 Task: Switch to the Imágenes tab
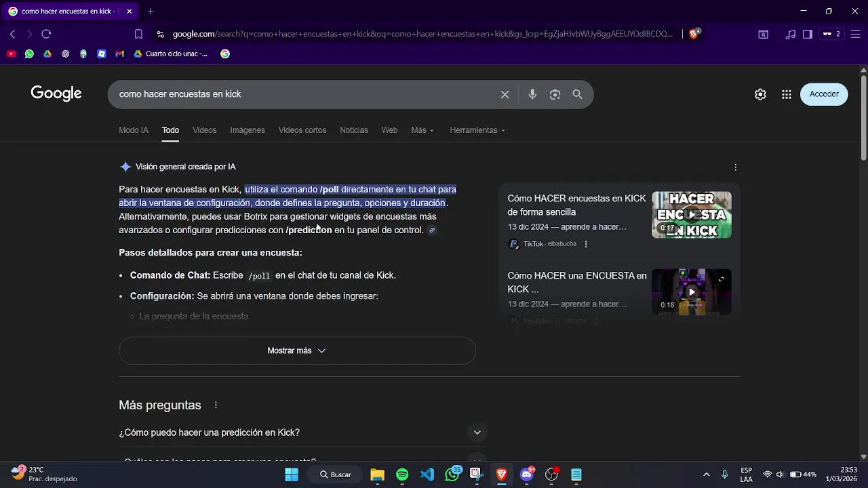coord(248,130)
